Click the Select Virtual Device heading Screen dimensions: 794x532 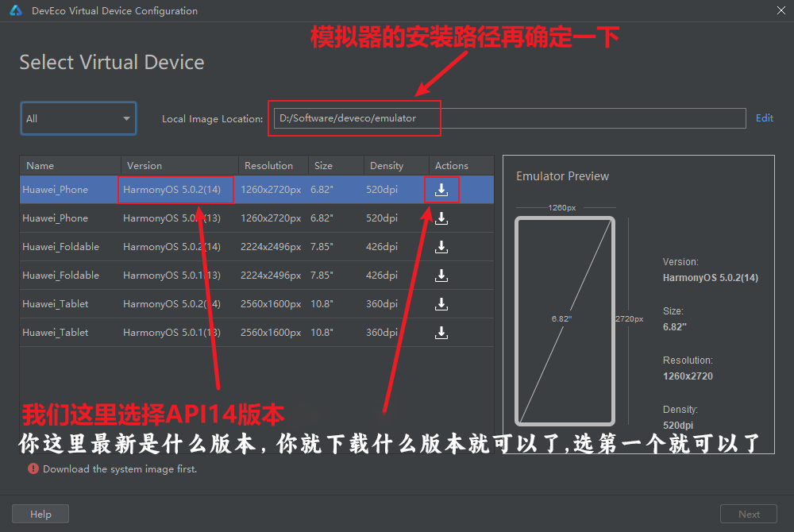(112, 62)
